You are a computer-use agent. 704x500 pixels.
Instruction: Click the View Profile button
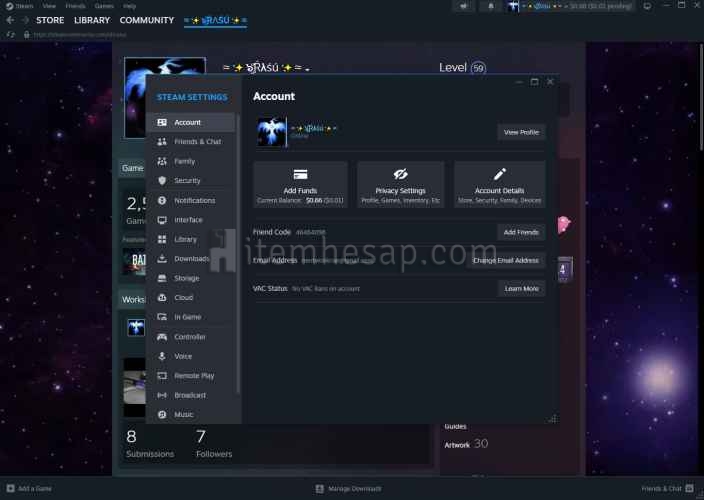[521, 132]
